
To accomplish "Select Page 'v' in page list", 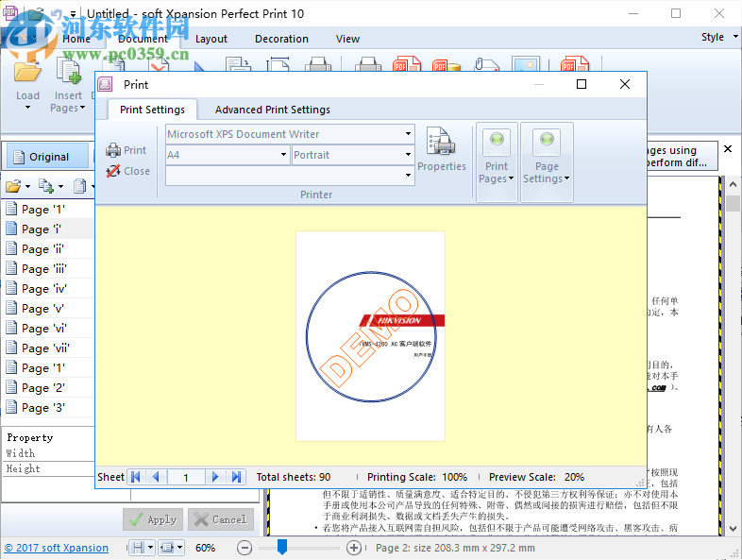I will [49, 309].
